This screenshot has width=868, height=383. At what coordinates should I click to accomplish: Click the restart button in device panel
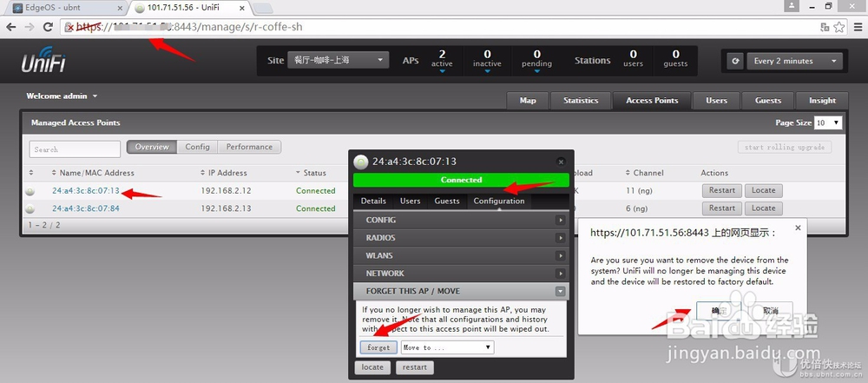click(415, 366)
